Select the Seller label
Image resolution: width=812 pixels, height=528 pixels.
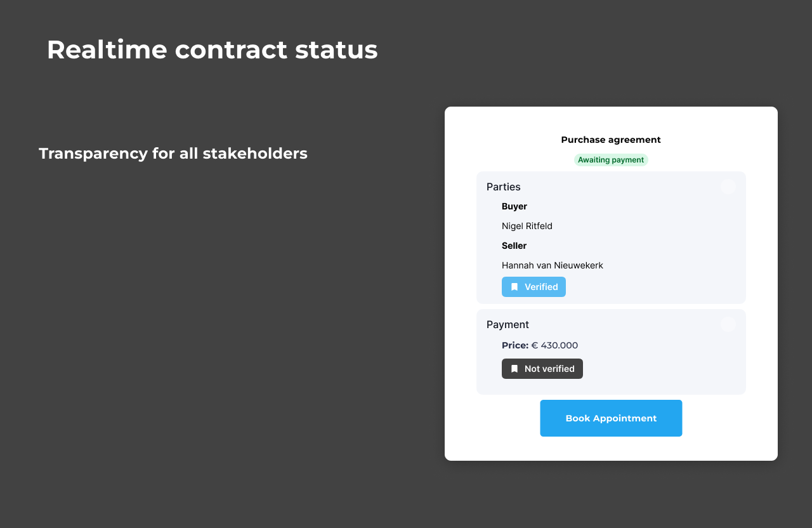point(514,246)
